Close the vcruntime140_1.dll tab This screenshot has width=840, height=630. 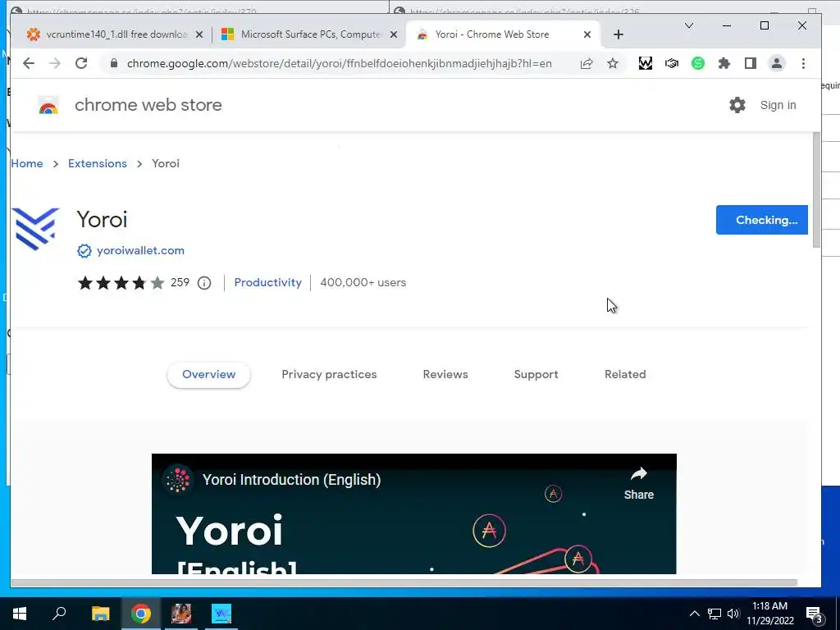(199, 34)
